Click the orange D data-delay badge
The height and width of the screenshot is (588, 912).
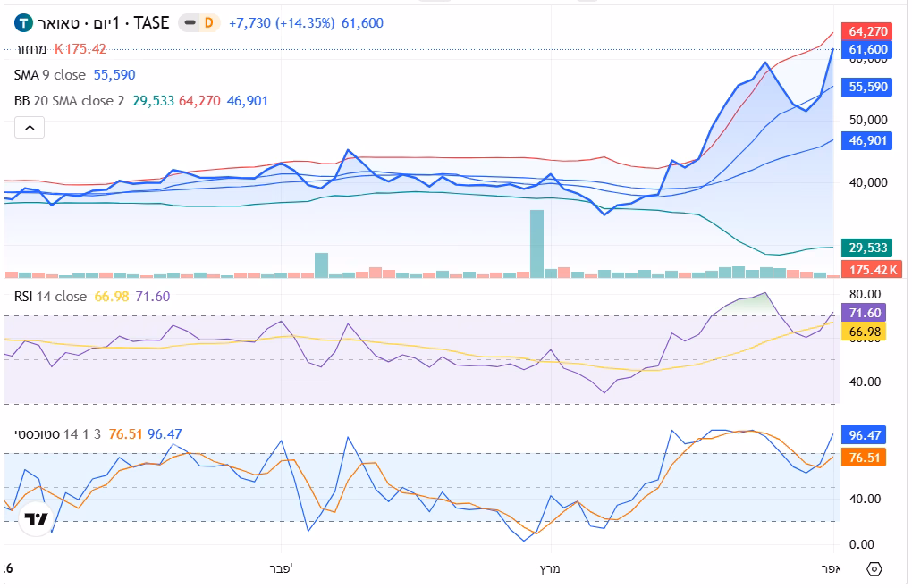(209, 24)
